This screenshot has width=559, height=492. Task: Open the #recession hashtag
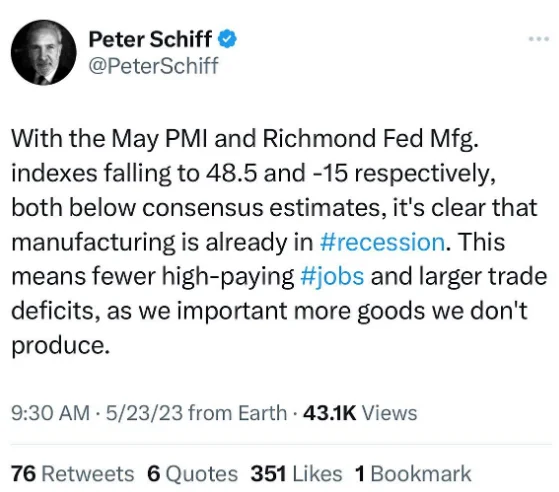383,242
